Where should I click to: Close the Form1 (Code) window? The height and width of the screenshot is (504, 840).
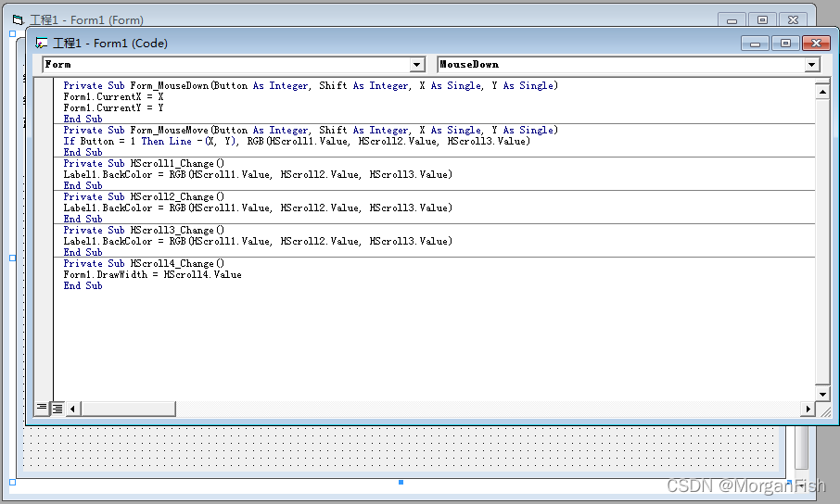click(816, 44)
